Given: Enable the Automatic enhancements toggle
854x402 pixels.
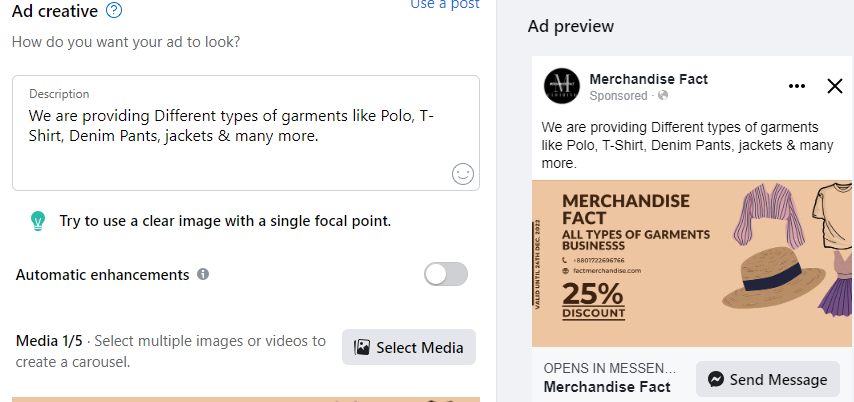Looking at the screenshot, I should click(446, 274).
